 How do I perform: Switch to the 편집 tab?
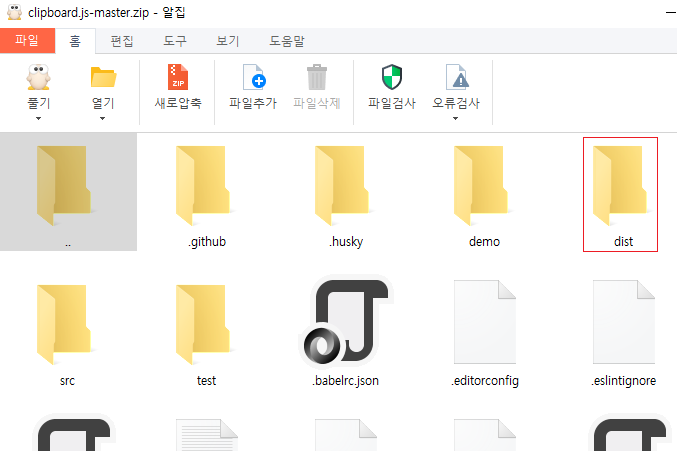click(122, 41)
